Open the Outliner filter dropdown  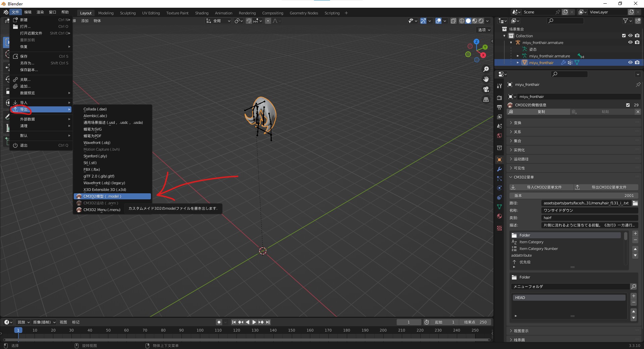[627, 21]
